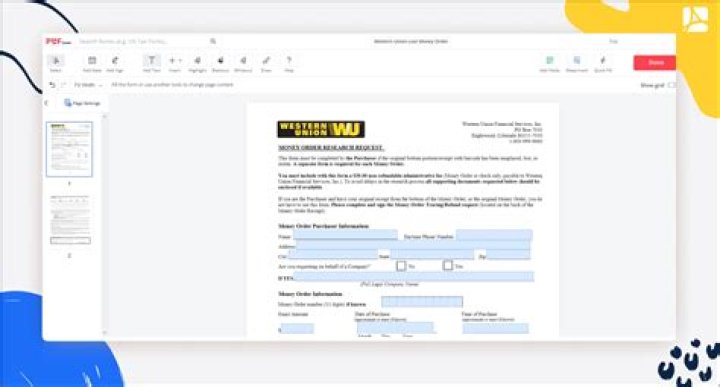Open the Add Fields tool
The width and height of the screenshot is (720, 387).
(550, 64)
